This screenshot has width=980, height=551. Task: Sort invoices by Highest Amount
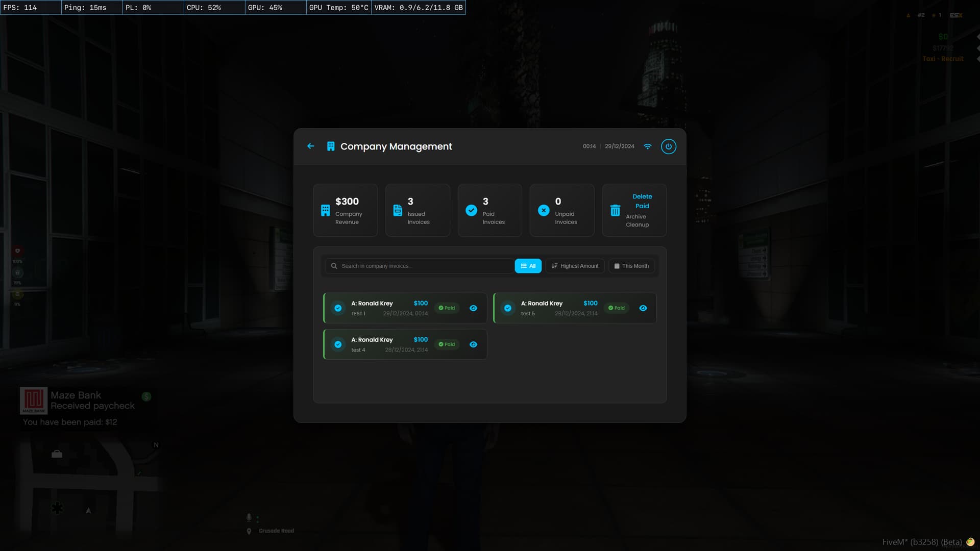[575, 266]
